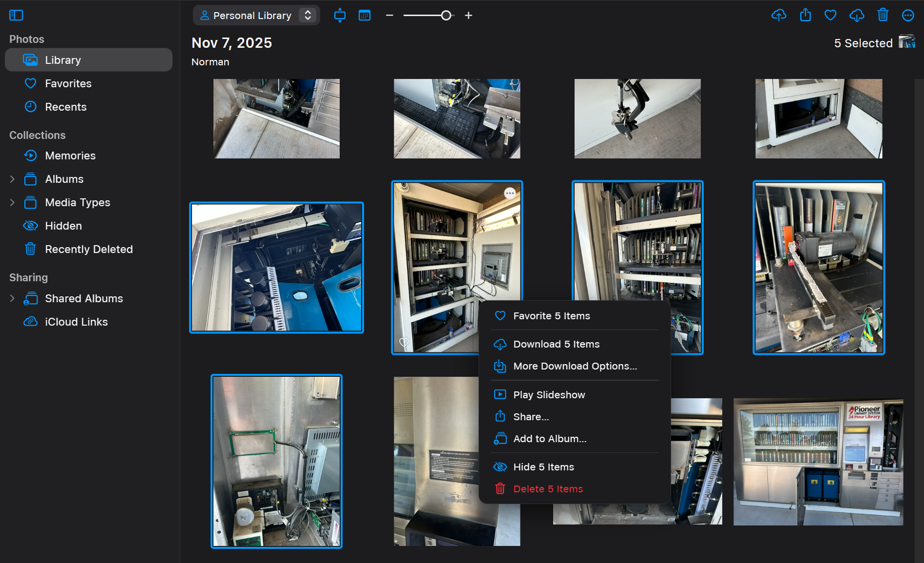924x563 pixels.
Task: Choose Delete 5 Items in menu
Action: [548, 489]
